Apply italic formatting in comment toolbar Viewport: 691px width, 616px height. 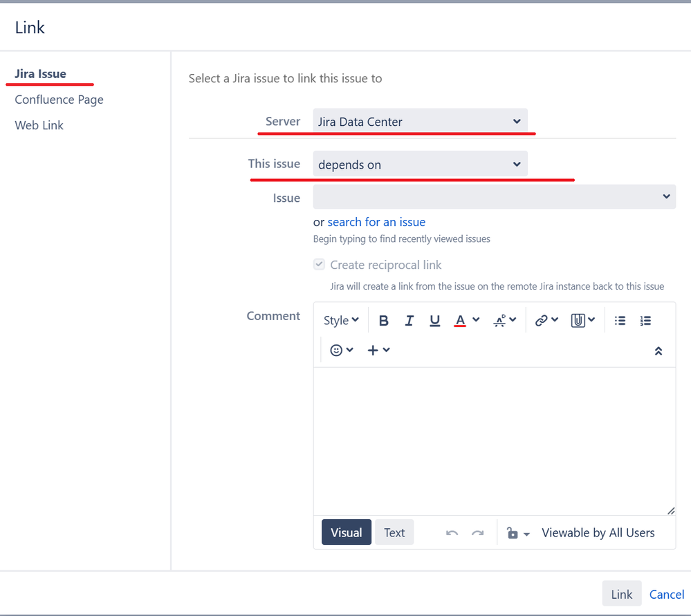point(409,321)
